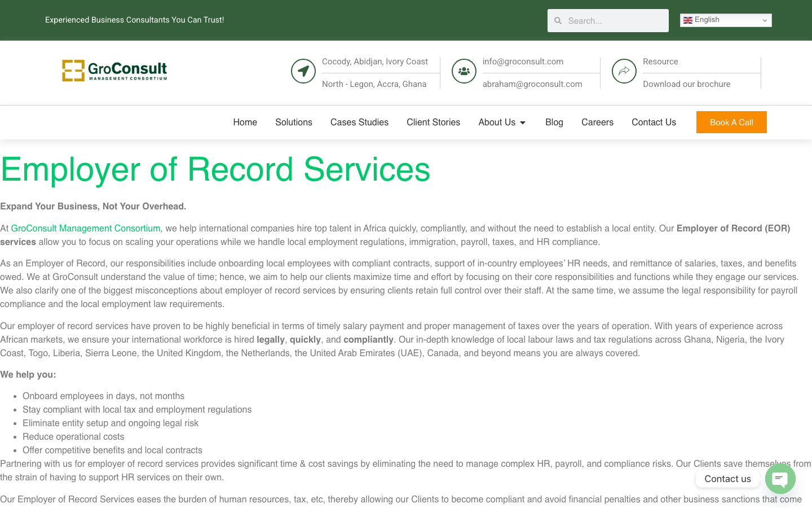Open Client Stories page
Screen dimensions: 812x508
[434, 122]
